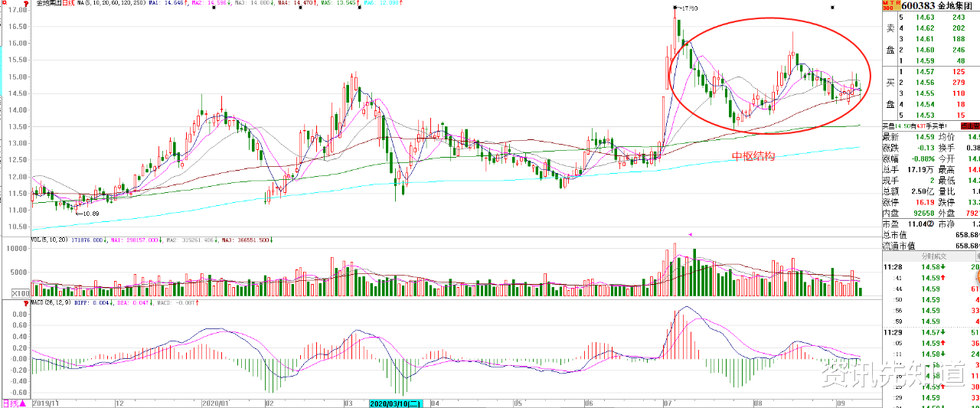Open the MA(5,10,20,60,120,250) indicator parameters

pos(110,4)
